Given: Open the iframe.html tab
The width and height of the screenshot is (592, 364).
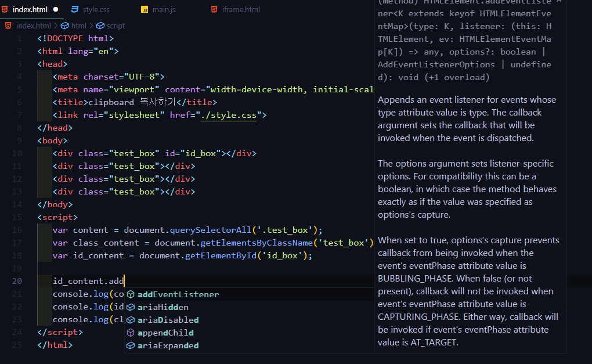Looking at the screenshot, I should coord(241,9).
